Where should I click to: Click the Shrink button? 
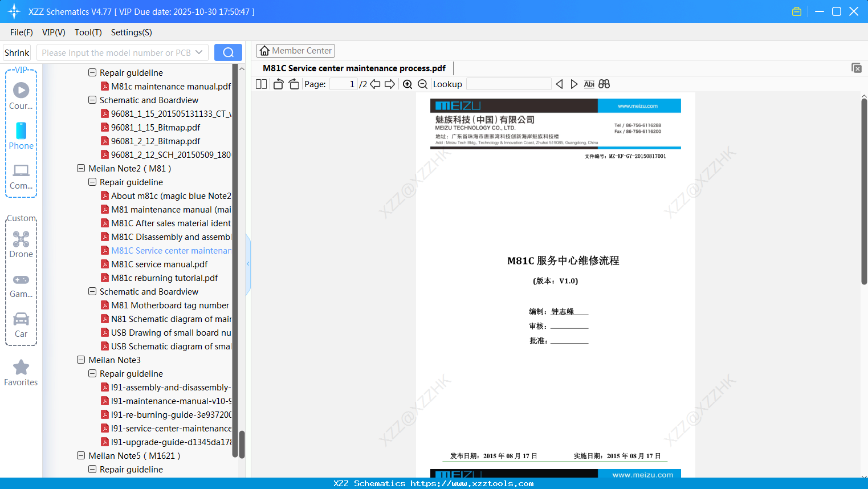pos(16,52)
